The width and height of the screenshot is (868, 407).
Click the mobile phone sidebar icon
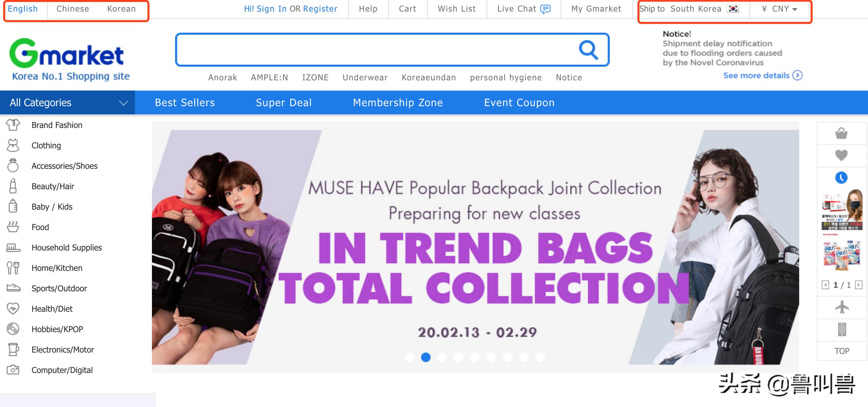(842, 329)
